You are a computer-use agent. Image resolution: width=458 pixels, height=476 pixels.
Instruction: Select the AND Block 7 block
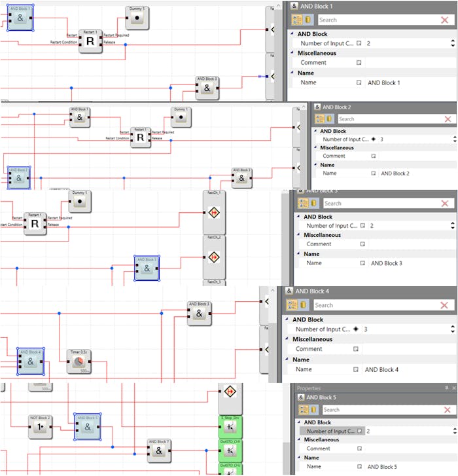(159, 451)
